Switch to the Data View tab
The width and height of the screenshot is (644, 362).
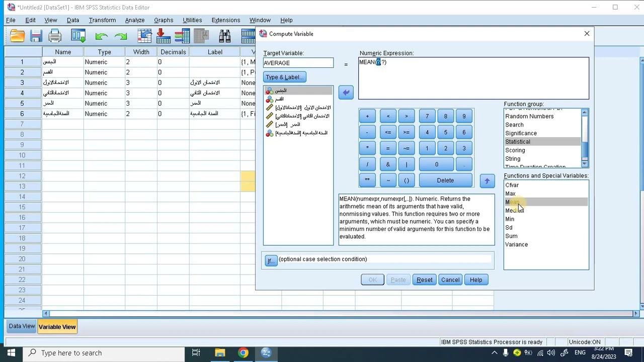(22, 326)
